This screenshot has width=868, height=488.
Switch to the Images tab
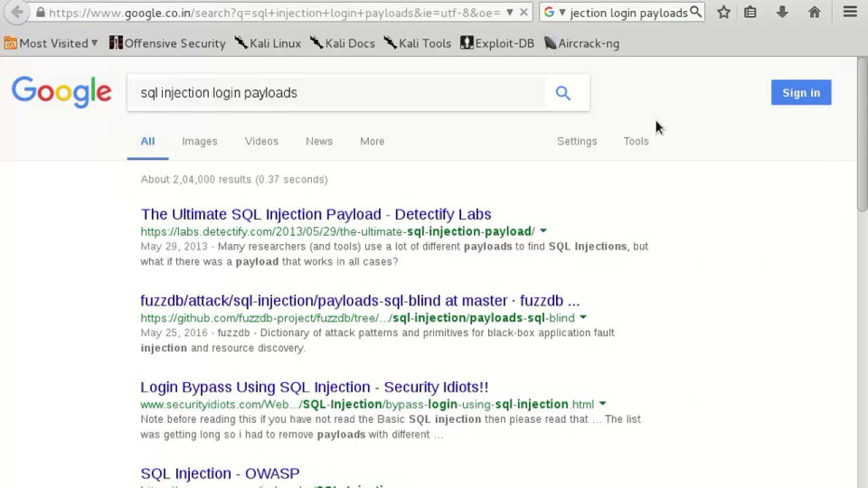click(x=199, y=141)
